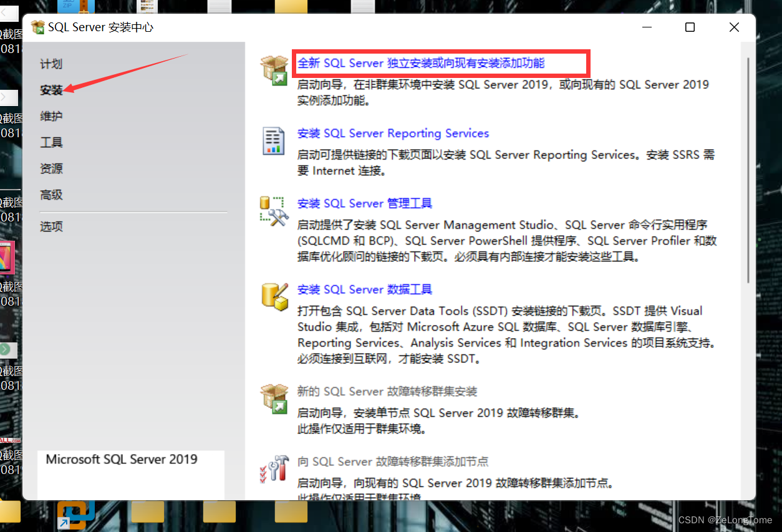Select the 安装 page in sidebar
This screenshot has height=532, width=782.
[51, 90]
